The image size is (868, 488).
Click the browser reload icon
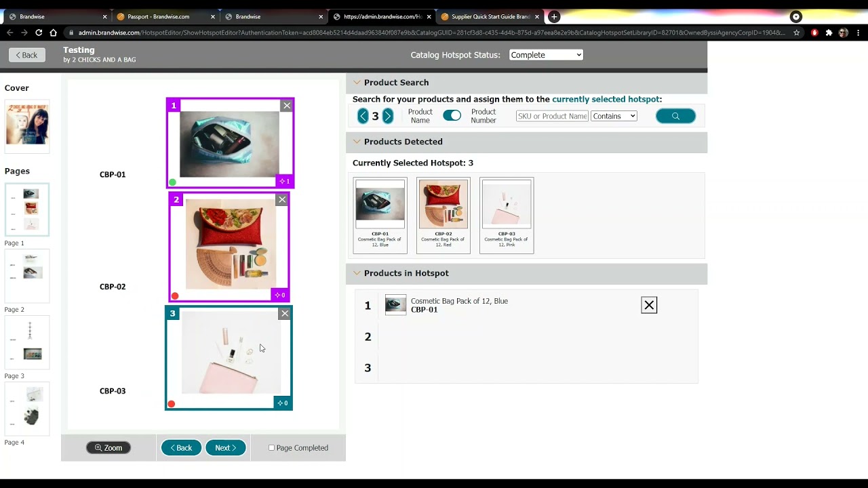39,33
